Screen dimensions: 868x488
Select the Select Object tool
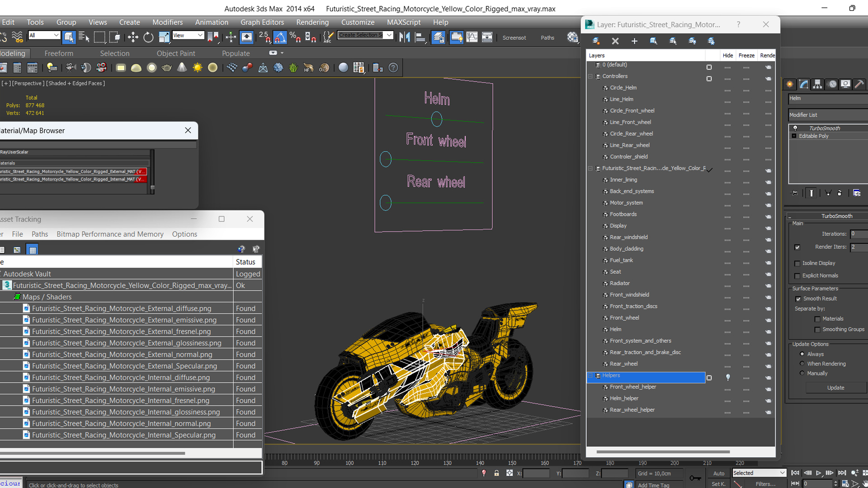click(69, 37)
